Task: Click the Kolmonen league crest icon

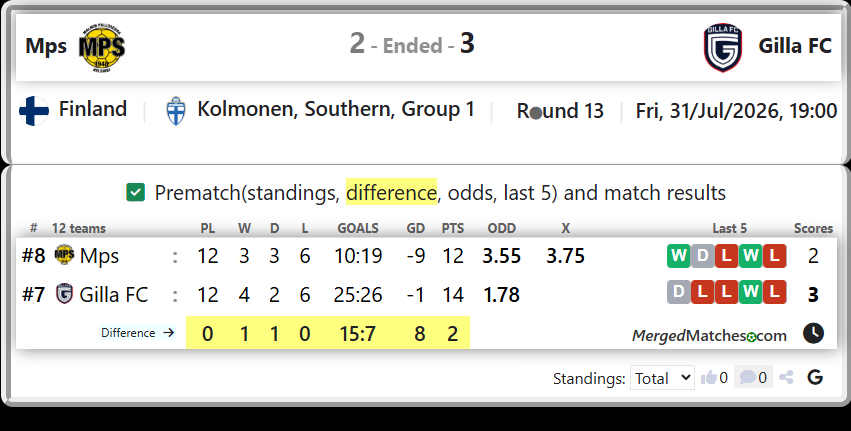Action: click(175, 111)
